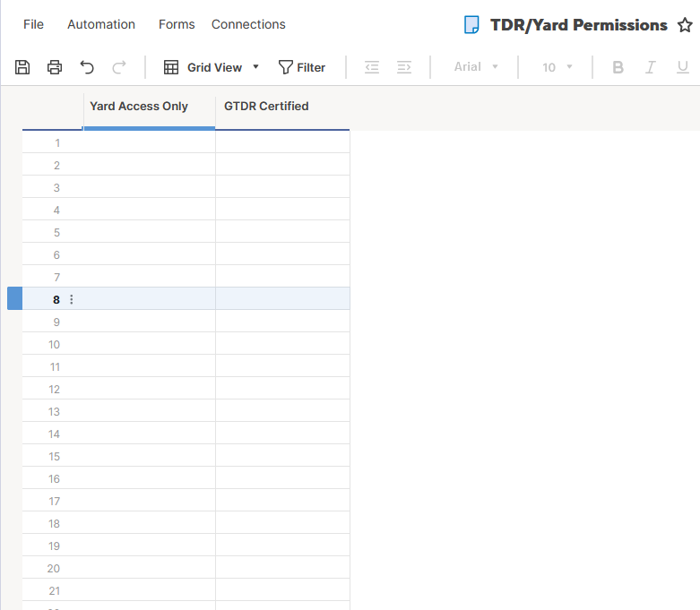Viewport: 700px width, 610px height.
Task: Click the Filter button label
Action: click(311, 67)
